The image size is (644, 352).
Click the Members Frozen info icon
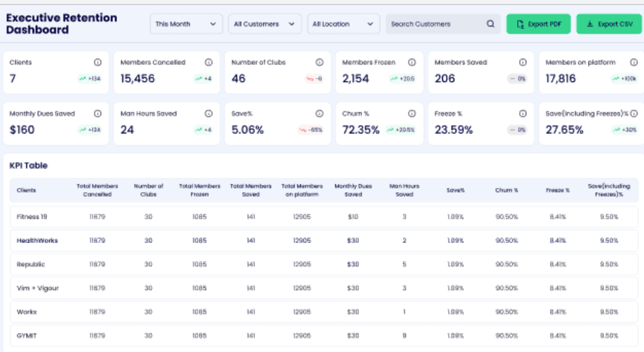pos(412,63)
